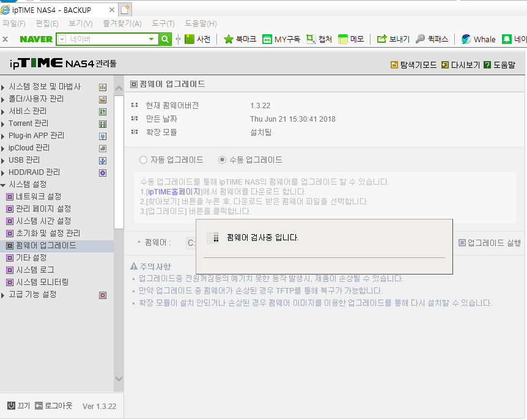
Task: Open the Naver search box dropdown arrow
Action: pos(151,39)
